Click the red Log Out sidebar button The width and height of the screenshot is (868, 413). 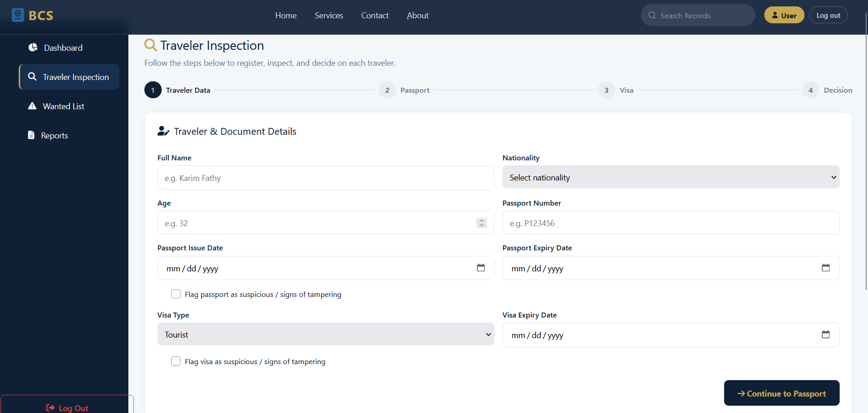[67, 405]
